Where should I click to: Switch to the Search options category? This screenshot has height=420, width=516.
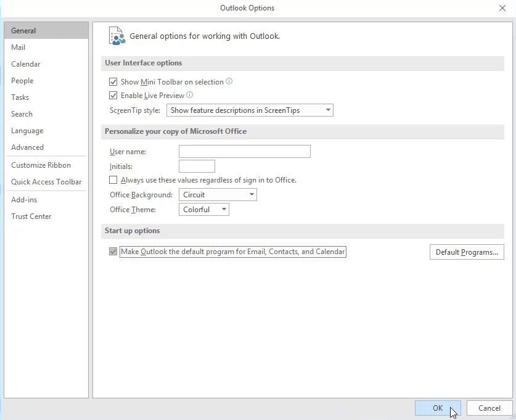(x=46, y=114)
